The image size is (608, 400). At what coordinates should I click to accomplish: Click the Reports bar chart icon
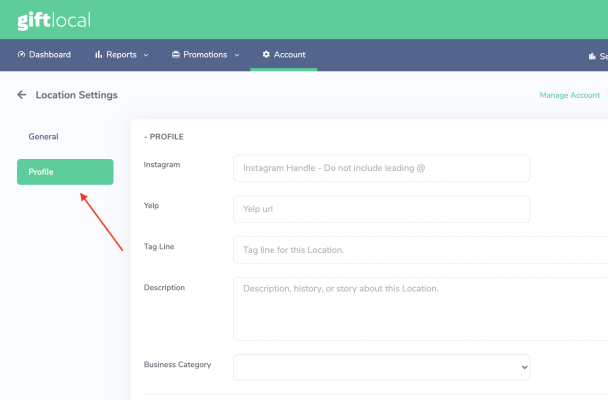98,55
